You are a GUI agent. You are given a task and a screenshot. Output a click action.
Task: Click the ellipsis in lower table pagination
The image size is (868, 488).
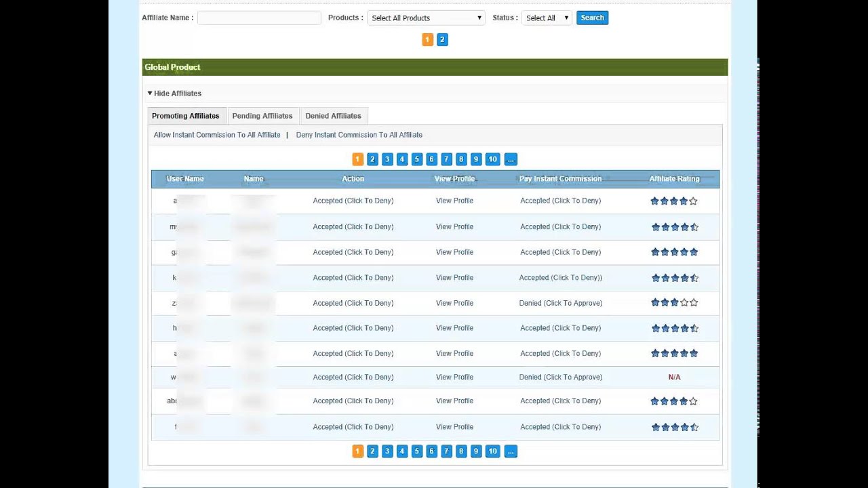point(511,451)
